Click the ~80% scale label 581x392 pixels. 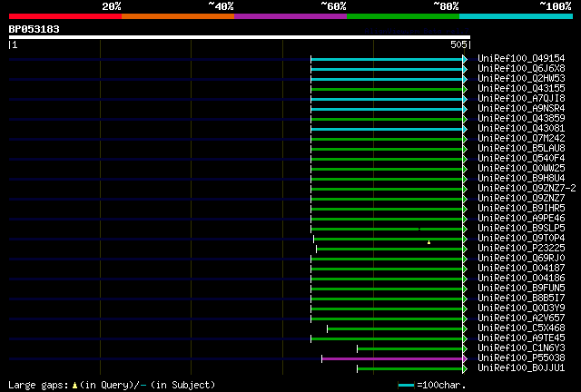point(446,6)
